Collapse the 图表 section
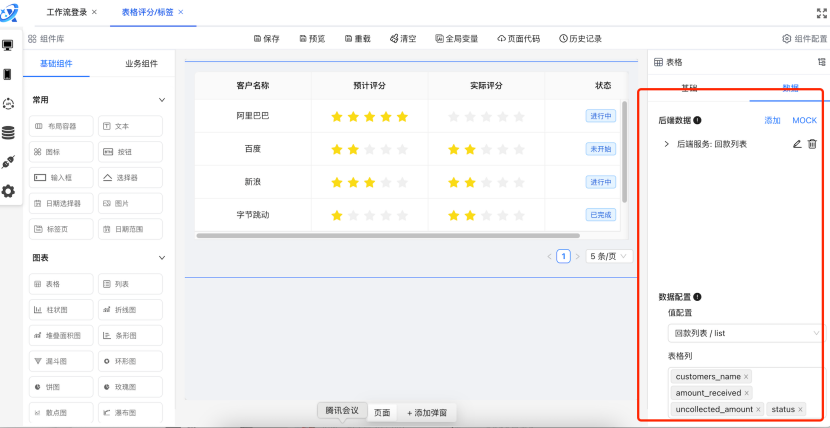The height and width of the screenshot is (428, 830). (162, 258)
